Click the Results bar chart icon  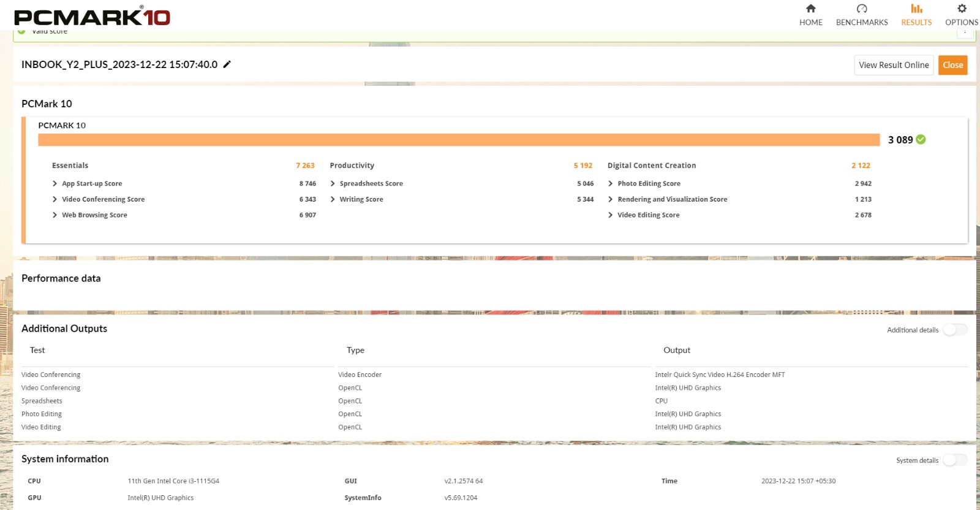click(x=916, y=9)
